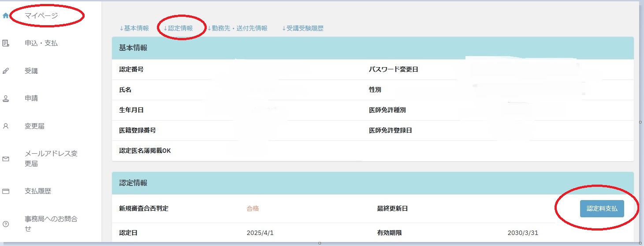
Task: Click the 申込・支払 document icon in sidebar
Action: pyautogui.click(x=6, y=43)
